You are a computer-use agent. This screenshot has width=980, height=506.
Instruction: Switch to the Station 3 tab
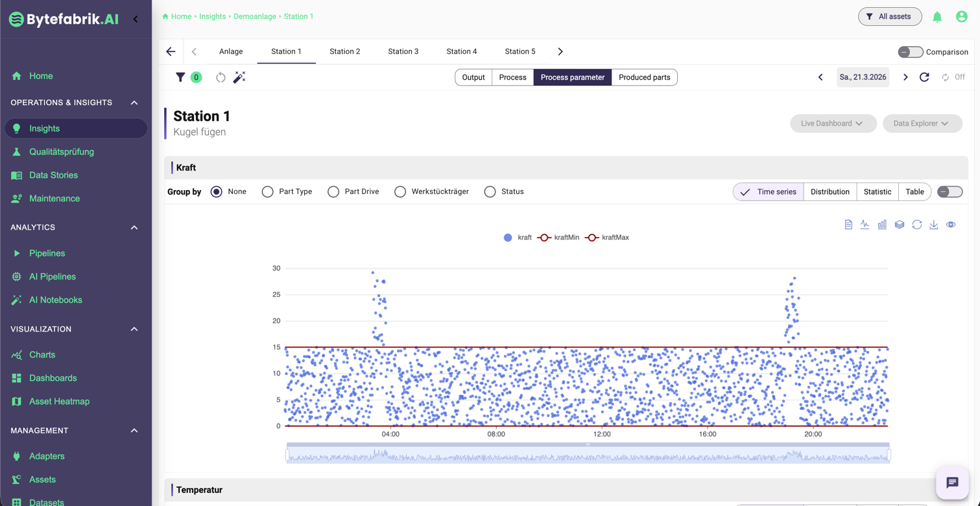point(403,51)
